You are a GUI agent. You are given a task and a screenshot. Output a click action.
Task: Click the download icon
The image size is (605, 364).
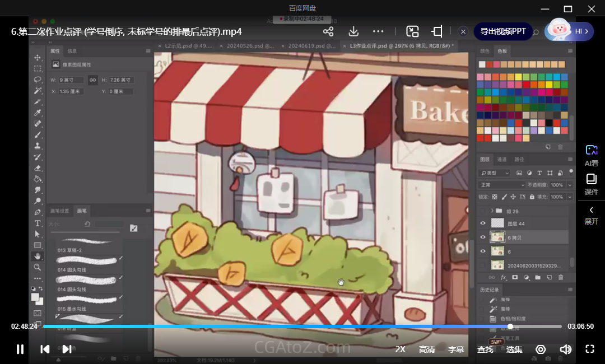point(353,31)
